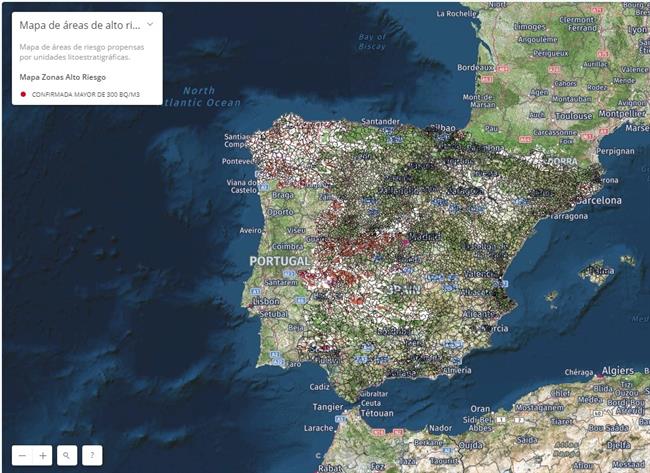Click the red legend dot swatch
The image size is (650, 473).
(23, 94)
